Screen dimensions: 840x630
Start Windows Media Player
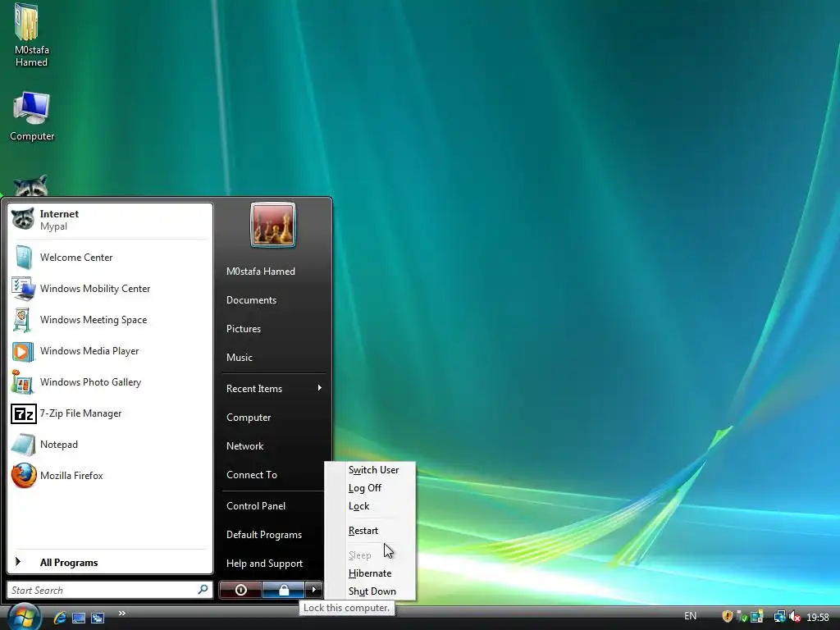point(110,351)
